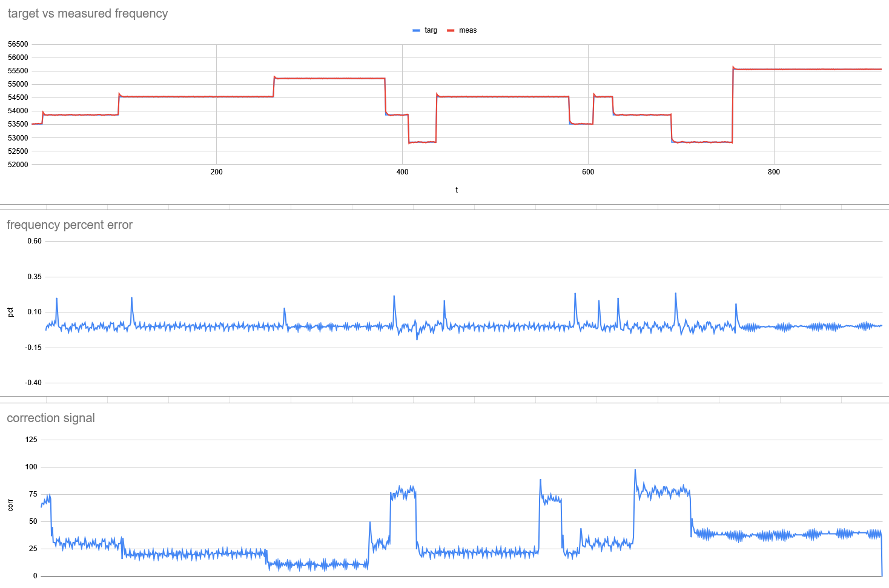Click the red meas legend swatch
This screenshot has width=889, height=588.
point(451,30)
